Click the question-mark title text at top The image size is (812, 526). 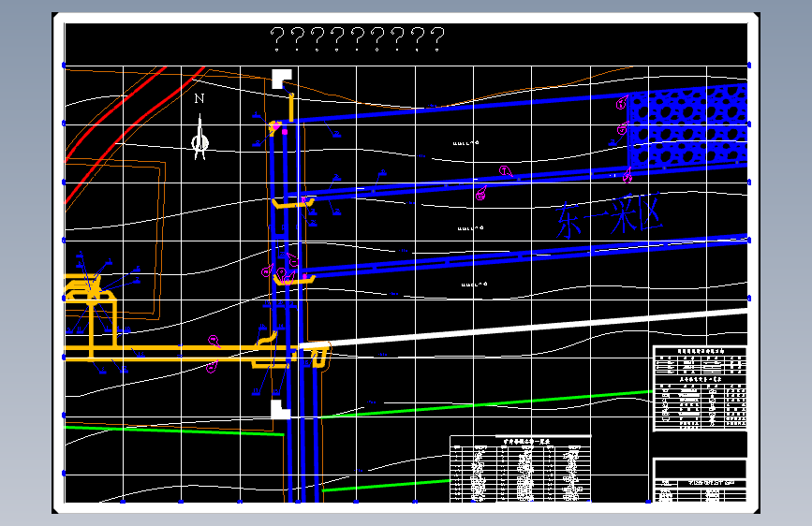coord(358,39)
